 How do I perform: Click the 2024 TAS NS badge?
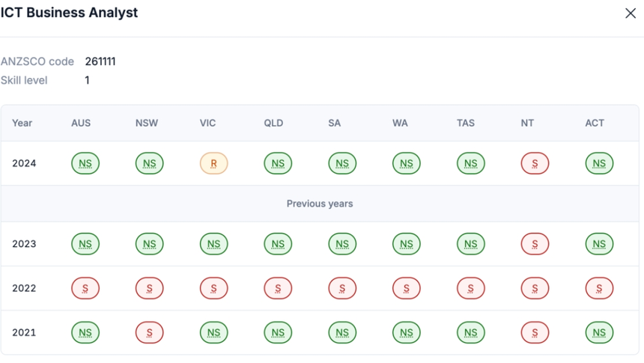[x=471, y=163]
